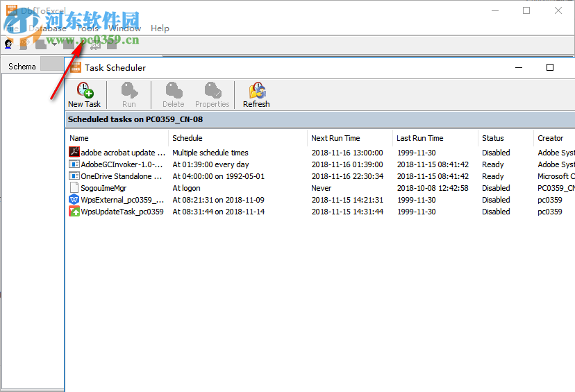
Task: Switch to the Schema tab
Action: 22,67
